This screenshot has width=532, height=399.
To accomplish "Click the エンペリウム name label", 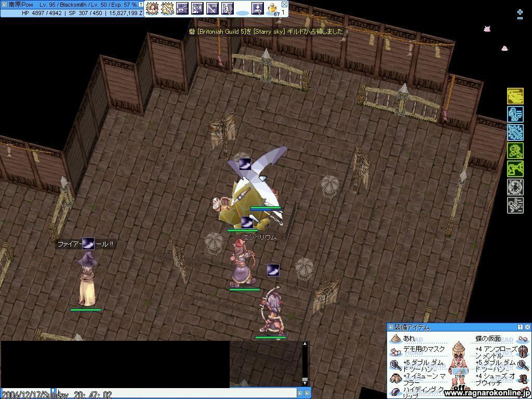I will pyautogui.click(x=260, y=237).
